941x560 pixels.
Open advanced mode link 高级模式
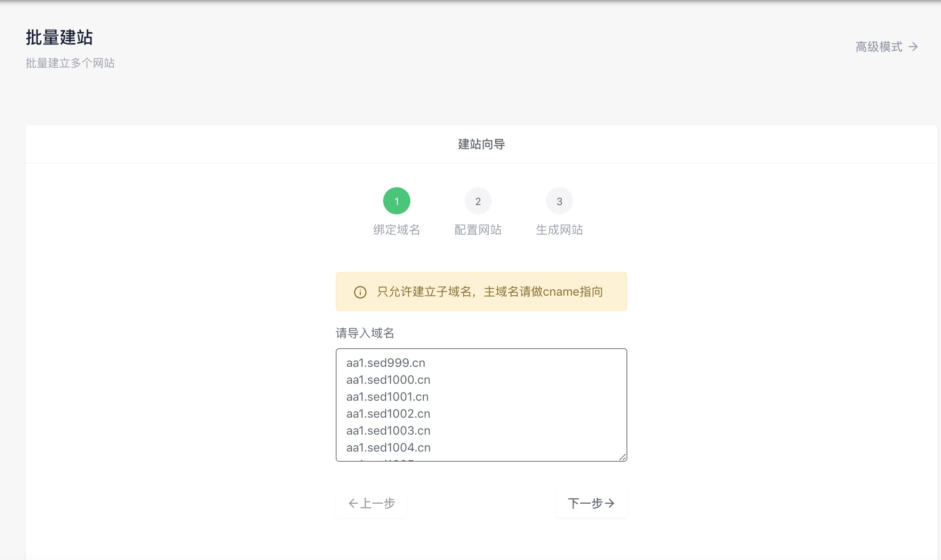[x=887, y=47]
